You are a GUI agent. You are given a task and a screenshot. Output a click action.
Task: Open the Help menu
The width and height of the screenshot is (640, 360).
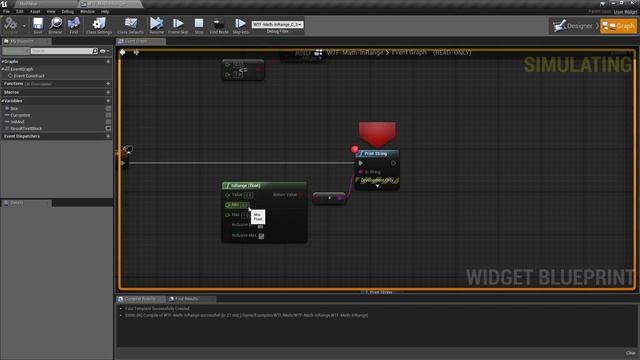(105, 11)
